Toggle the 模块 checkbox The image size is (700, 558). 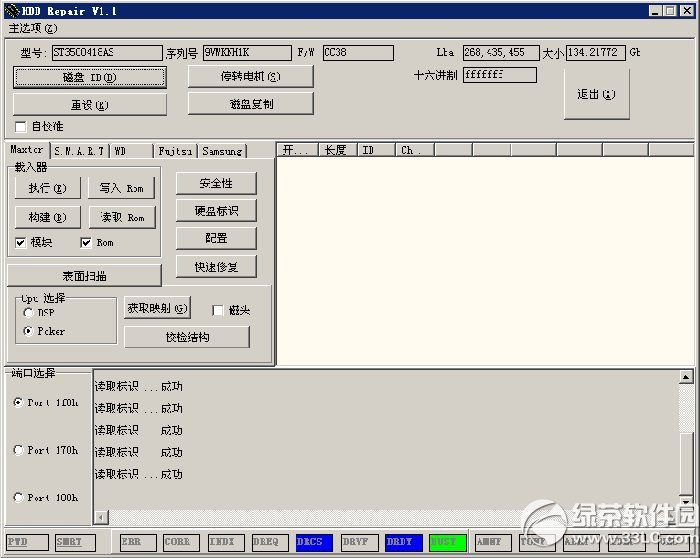tap(20, 242)
